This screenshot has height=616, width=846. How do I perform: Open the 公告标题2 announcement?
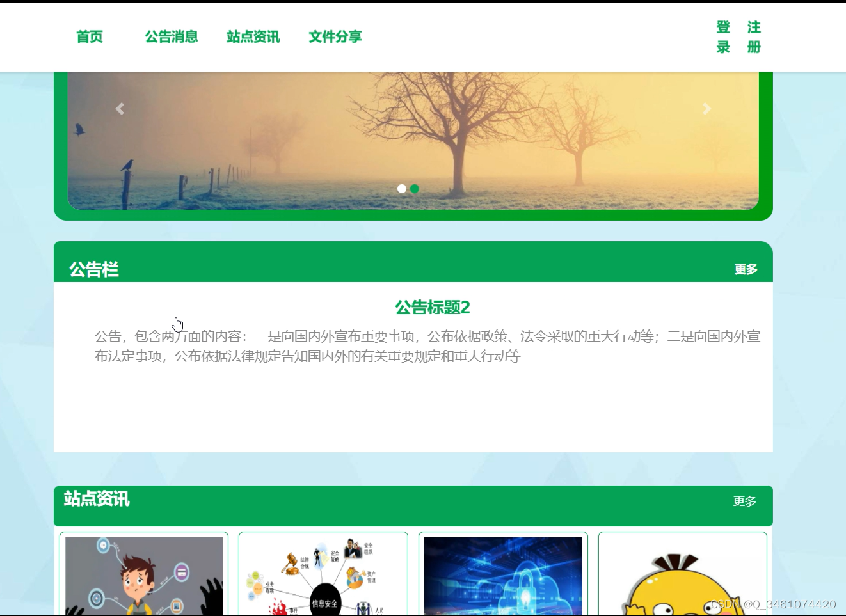[x=433, y=308]
